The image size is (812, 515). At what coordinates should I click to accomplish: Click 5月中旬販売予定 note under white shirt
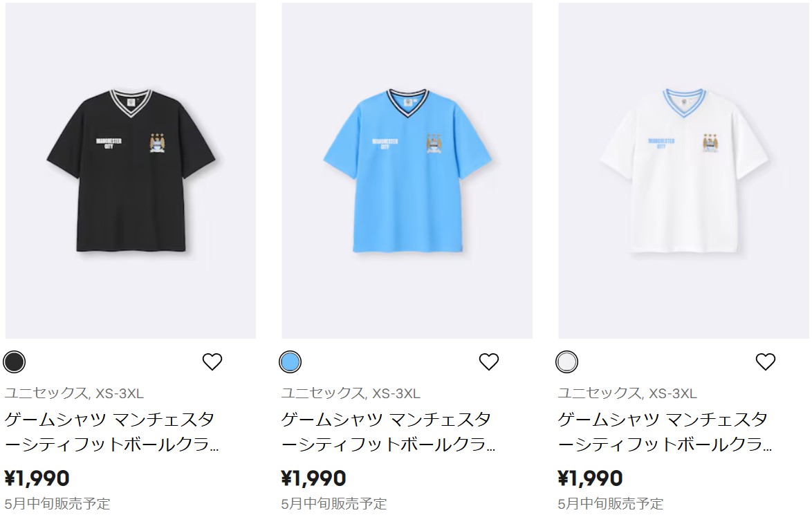[611, 504]
